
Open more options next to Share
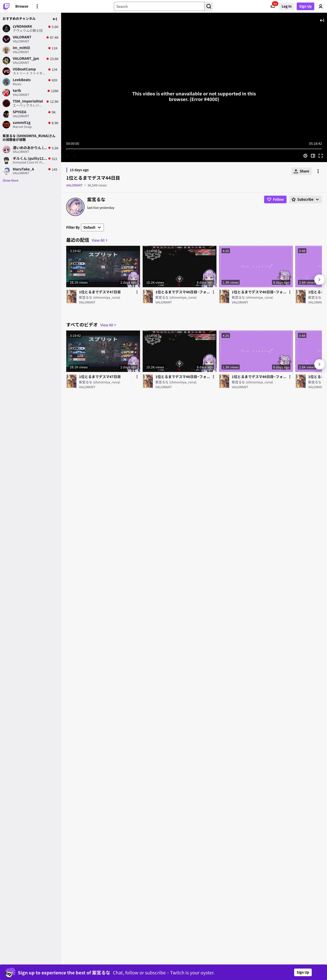point(318,171)
